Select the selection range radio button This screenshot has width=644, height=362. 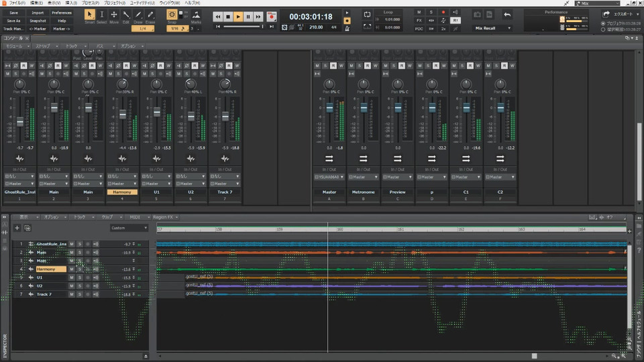[x=603, y=29]
